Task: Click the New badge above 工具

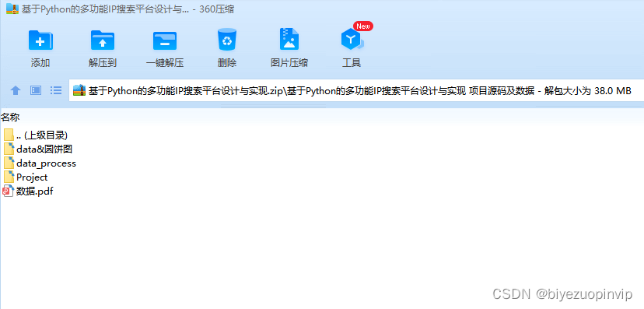Action: click(363, 26)
